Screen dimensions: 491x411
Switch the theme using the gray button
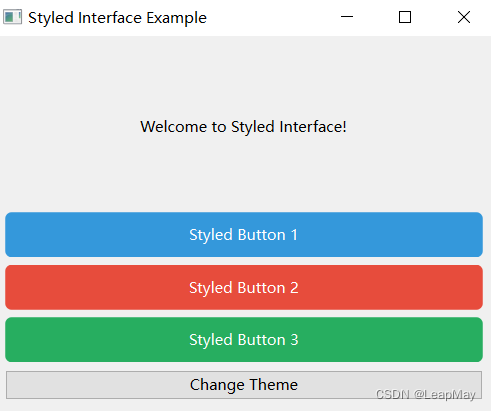[244, 385]
